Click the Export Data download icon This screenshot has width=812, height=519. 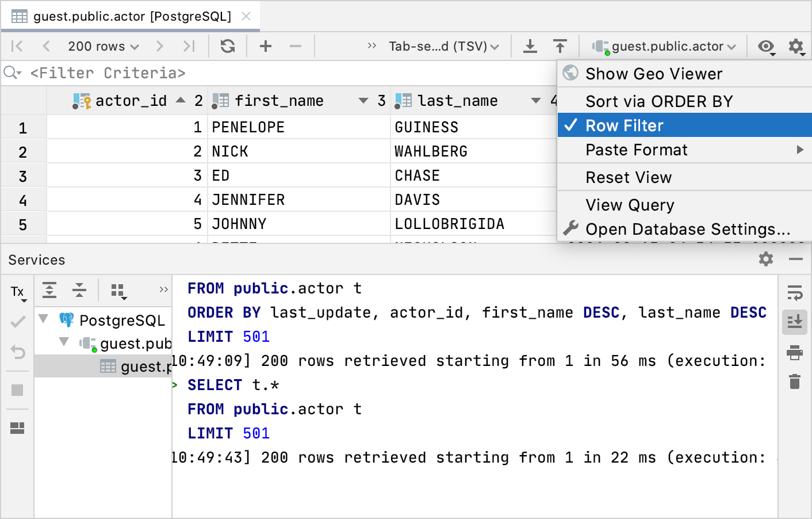tap(530, 46)
